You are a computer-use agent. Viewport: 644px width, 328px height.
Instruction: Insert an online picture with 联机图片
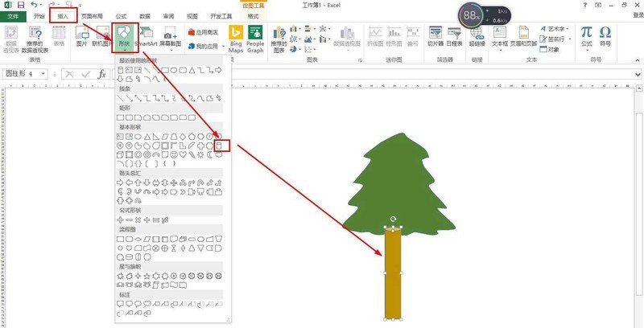[102, 37]
